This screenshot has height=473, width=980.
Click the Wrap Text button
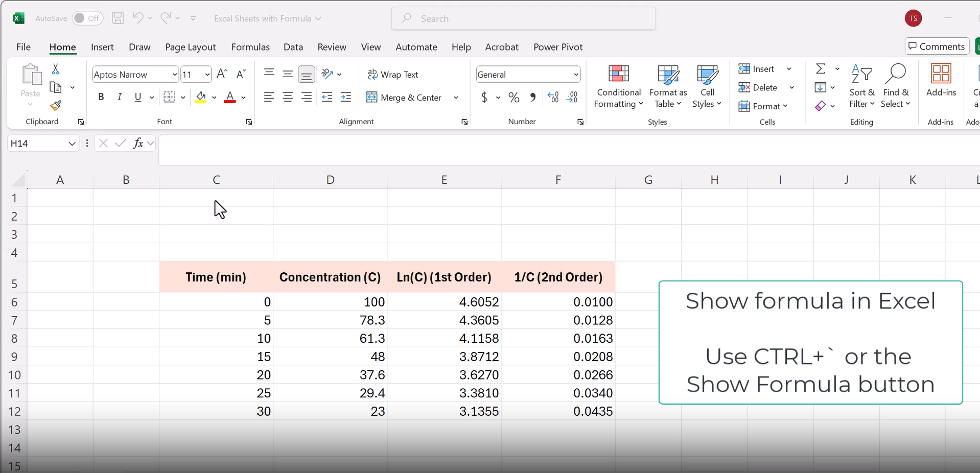[393, 75]
